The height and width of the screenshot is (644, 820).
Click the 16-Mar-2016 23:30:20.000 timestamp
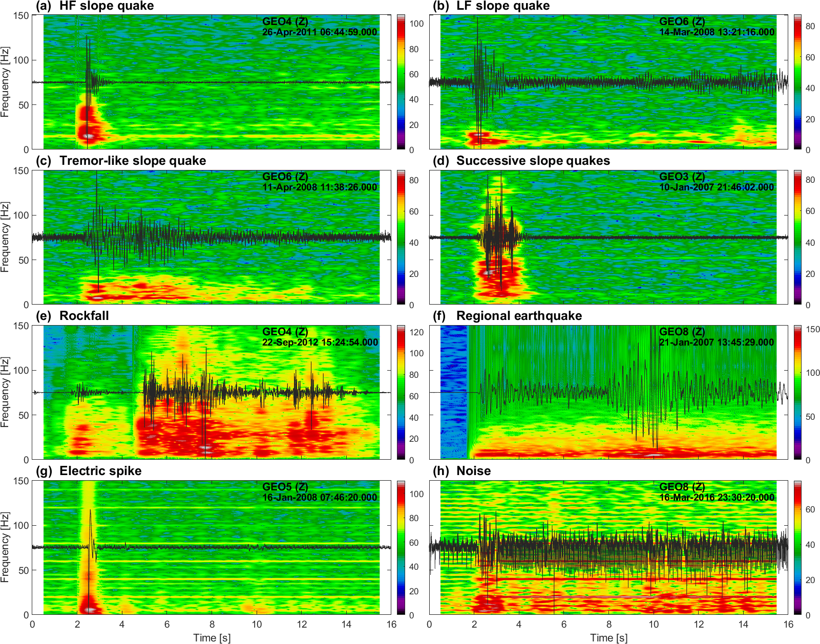717,498
